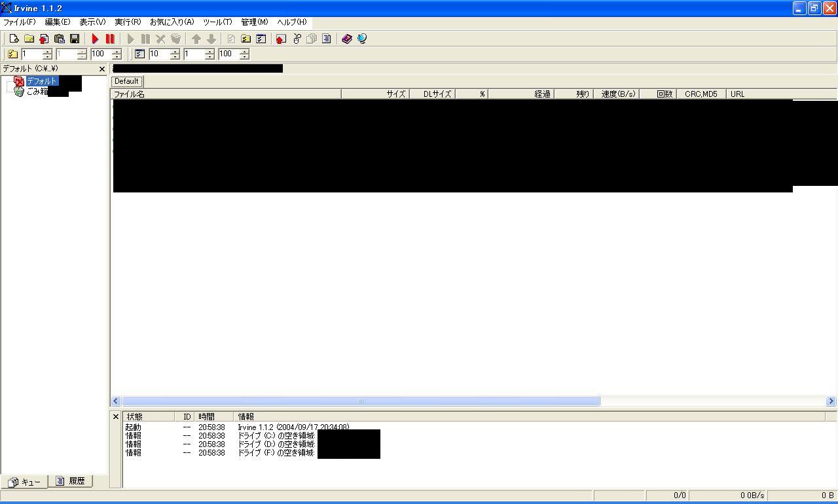Open folder settings via yellow folder checklist icon
The width and height of the screenshot is (838, 504).
click(x=246, y=39)
